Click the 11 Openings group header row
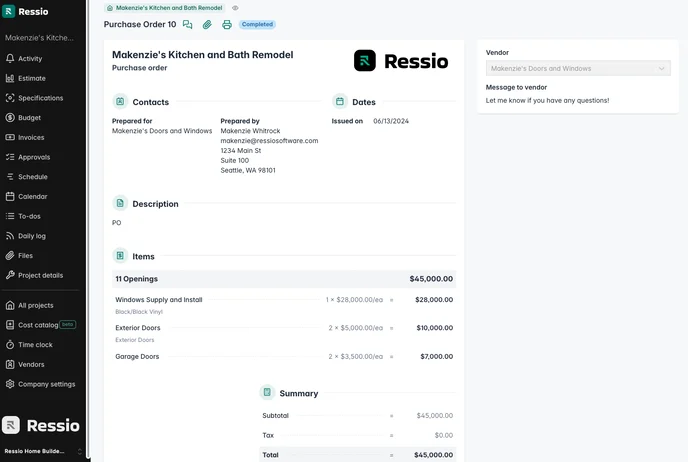This screenshot has width=688, height=462. (x=284, y=279)
